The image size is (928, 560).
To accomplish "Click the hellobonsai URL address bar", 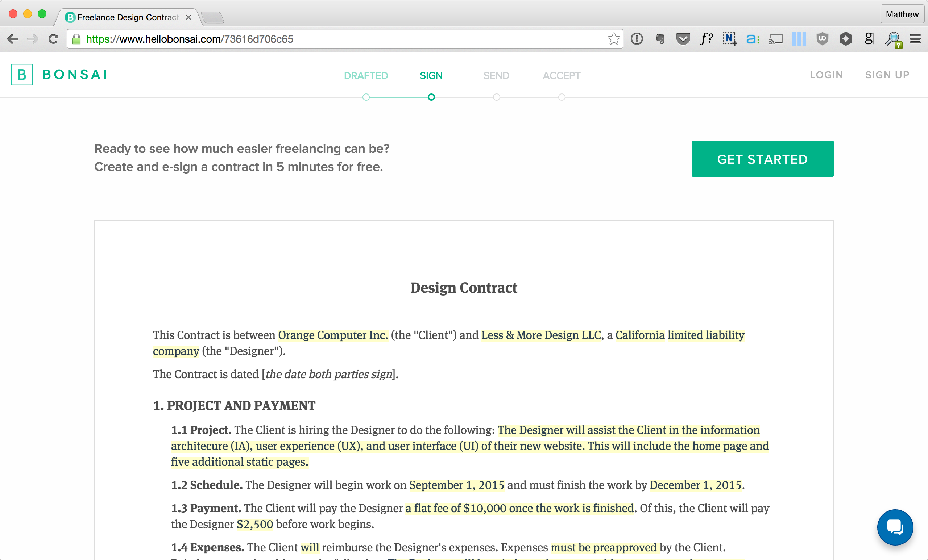I will (x=339, y=39).
